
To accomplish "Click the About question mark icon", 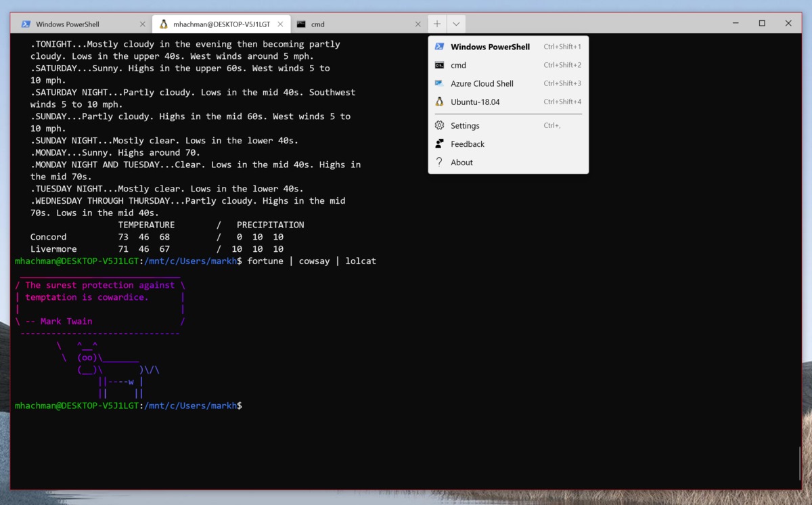I will coord(439,162).
